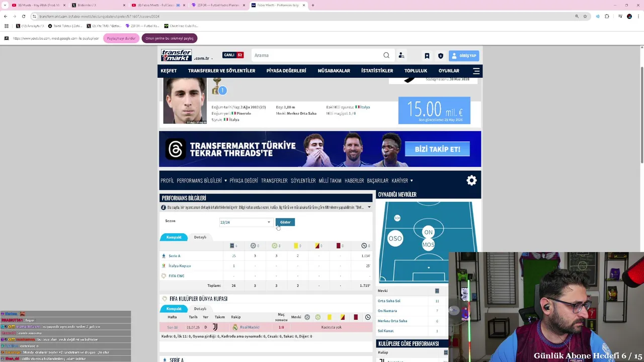This screenshot has height=362, width=644.
Task: Click the Göster button
Action: point(285,222)
